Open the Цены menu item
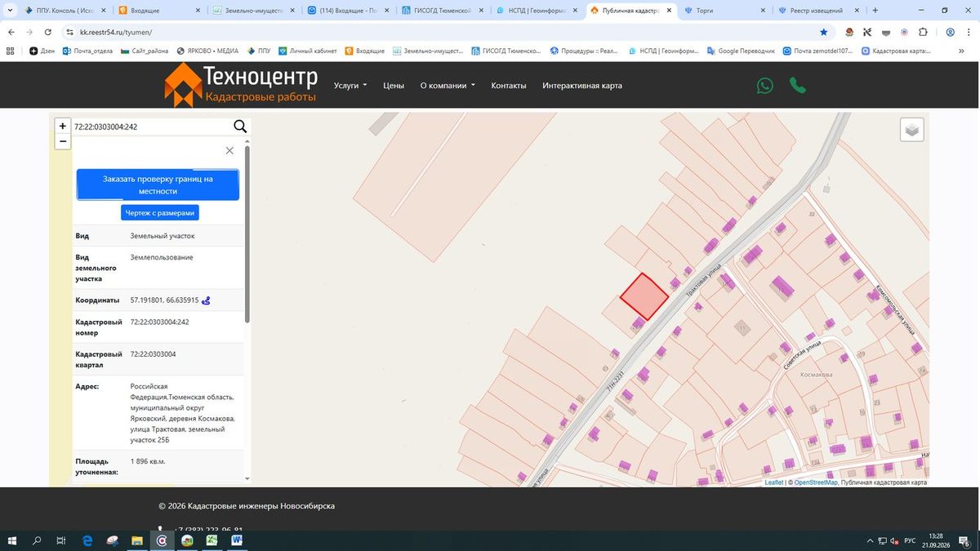The image size is (980, 551). [394, 86]
